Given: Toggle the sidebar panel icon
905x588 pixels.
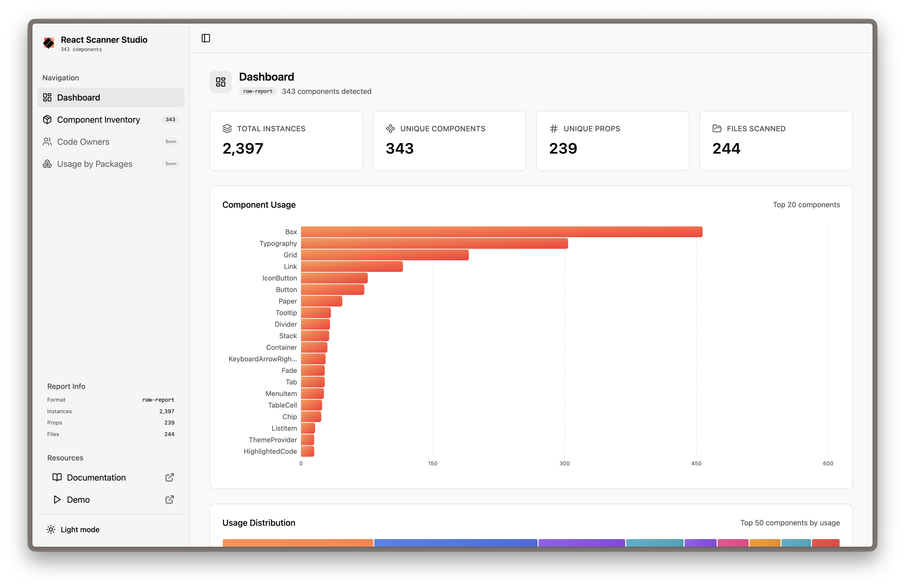Looking at the screenshot, I should click(x=206, y=38).
